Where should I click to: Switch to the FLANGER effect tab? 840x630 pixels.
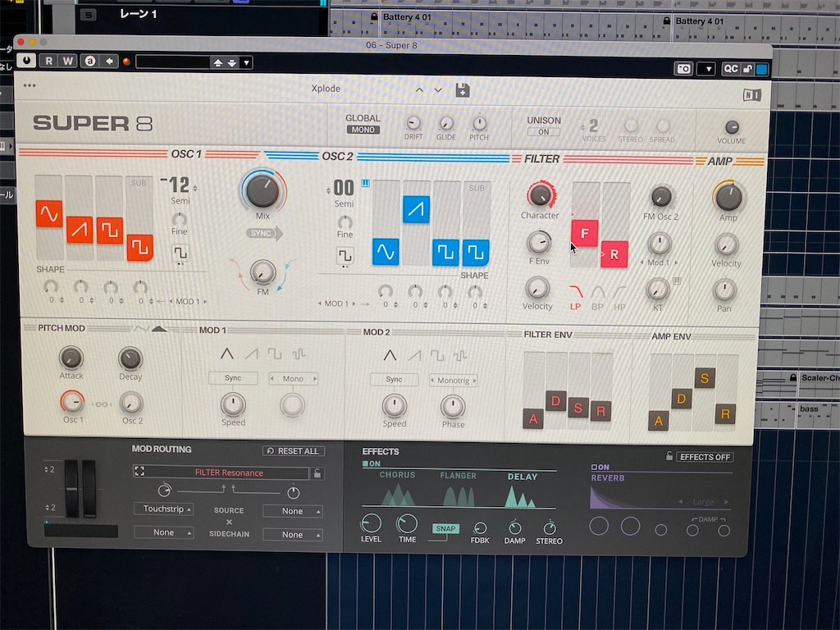point(459,476)
